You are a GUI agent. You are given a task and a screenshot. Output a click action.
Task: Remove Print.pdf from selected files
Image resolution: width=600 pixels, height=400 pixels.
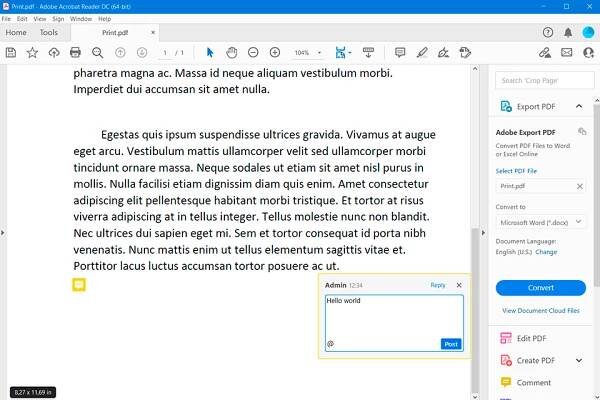tap(580, 186)
